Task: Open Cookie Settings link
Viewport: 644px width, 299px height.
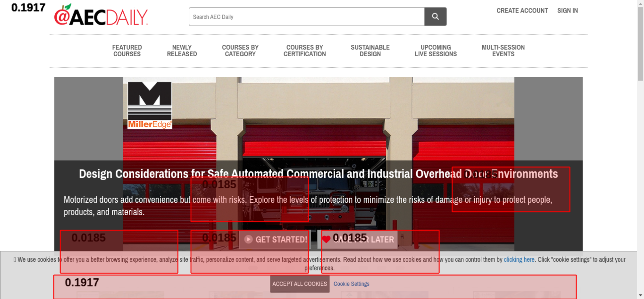Action: 351,284
